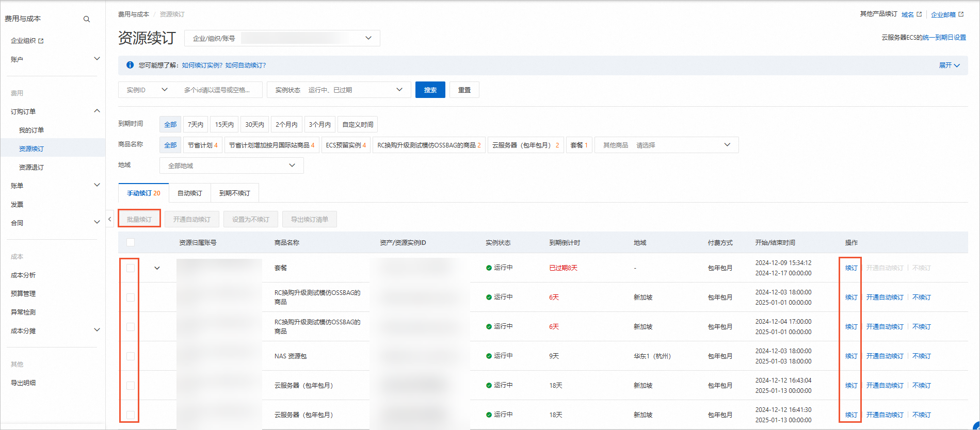Expand the 套餐 row with chevron icon
980x430 pixels.
pos(157,268)
